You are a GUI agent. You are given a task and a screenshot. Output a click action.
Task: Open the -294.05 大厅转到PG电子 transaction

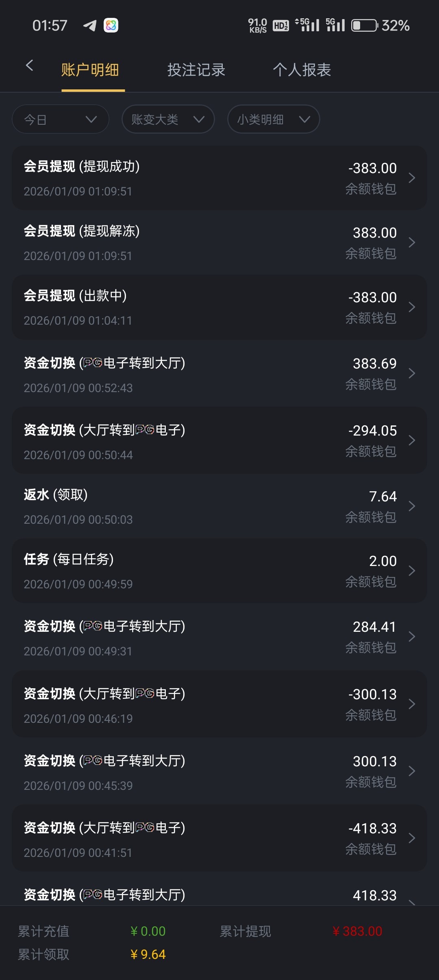point(219,441)
